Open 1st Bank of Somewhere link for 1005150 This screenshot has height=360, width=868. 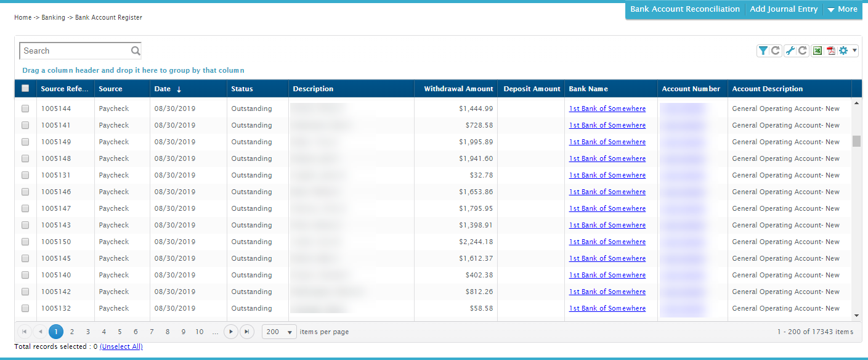point(607,242)
